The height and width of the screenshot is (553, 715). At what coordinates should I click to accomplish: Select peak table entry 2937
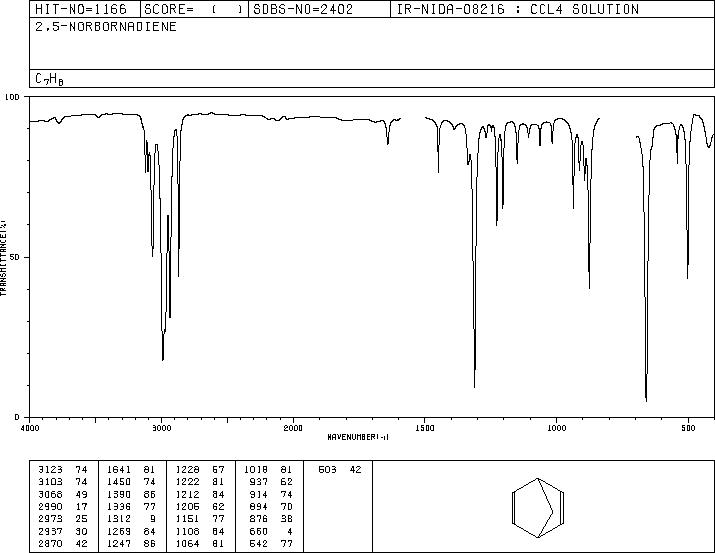pyautogui.click(x=50, y=531)
